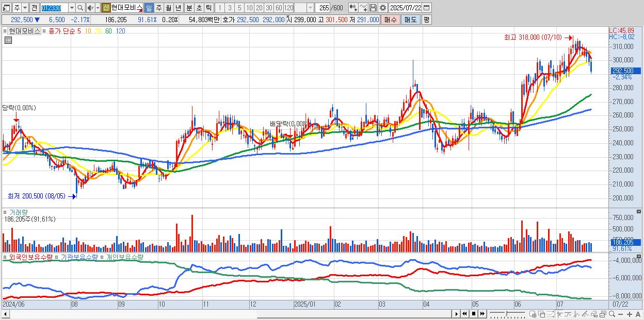Click the 매도 sell button

point(410,20)
